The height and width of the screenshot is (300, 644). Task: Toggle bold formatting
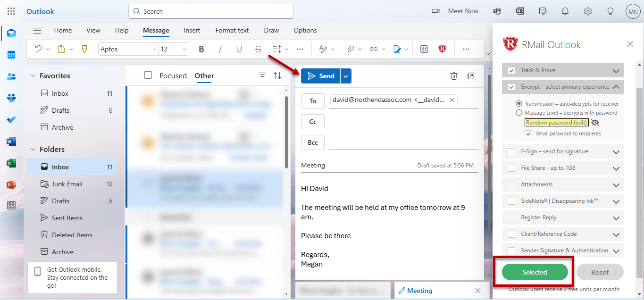click(x=201, y=49)
